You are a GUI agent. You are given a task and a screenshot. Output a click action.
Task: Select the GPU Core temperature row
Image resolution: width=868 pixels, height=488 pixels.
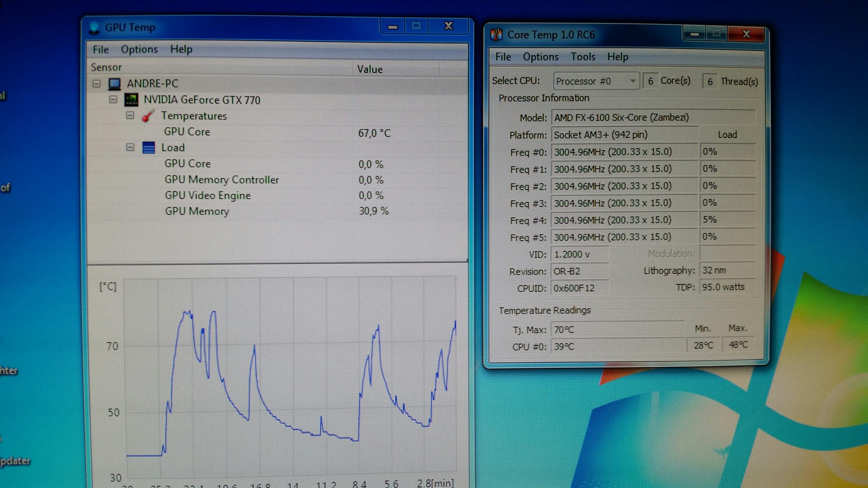[x=187, y=132]
